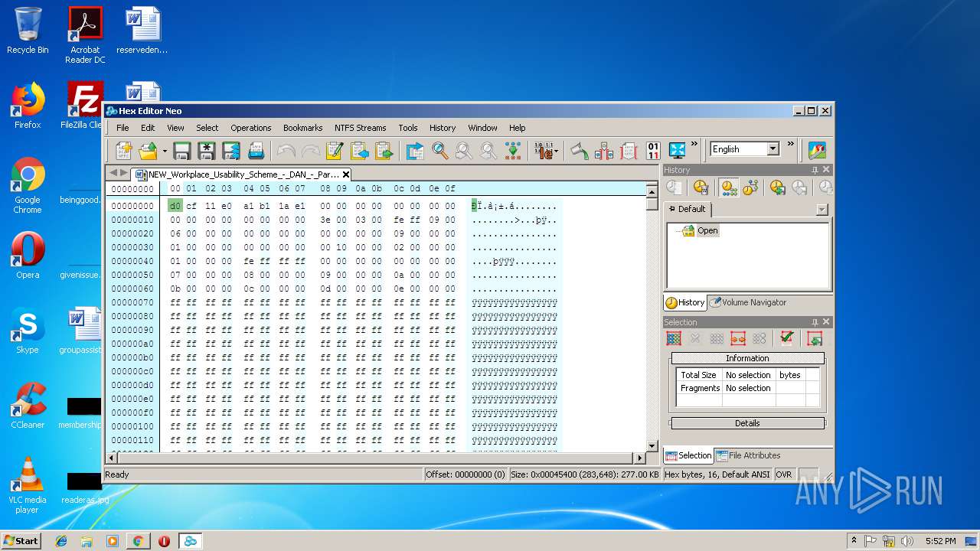This screenshot has height=551, width=980.
Task: Switch to the Volume Navigator tab
Action: [x=748, y=302]
